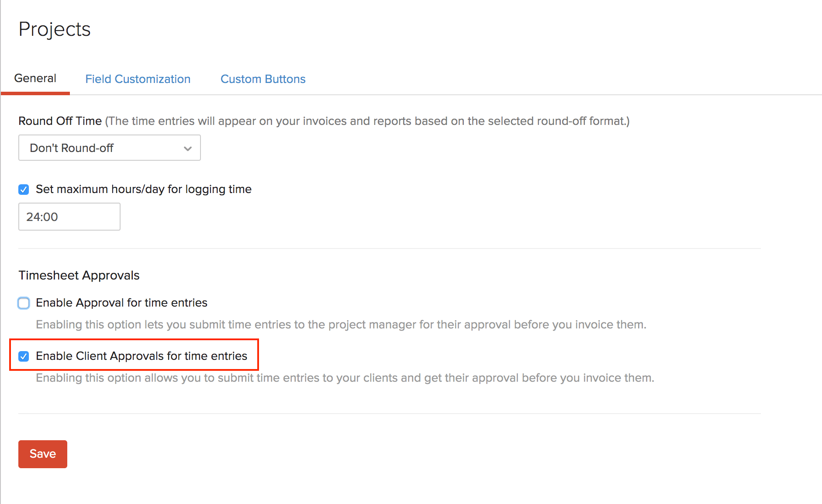Click the empty Enable Approval checkbox square
The height and width of the screenshot is (504, 822).
coord(24,303)
